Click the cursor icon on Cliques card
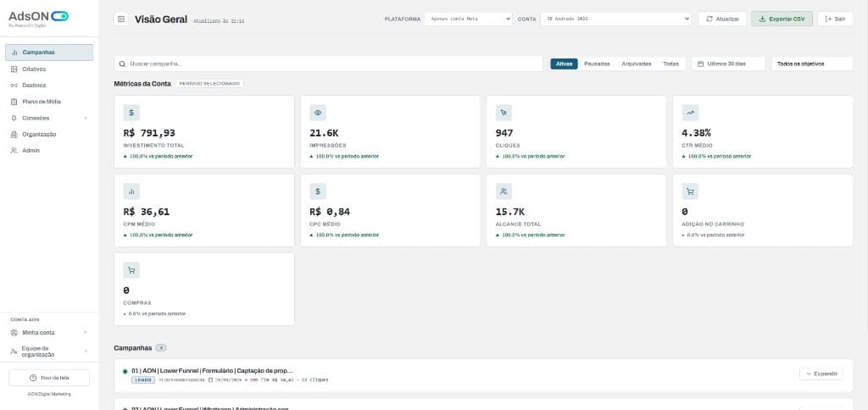Viewport: 868px width, 410px height. [504, 113]
